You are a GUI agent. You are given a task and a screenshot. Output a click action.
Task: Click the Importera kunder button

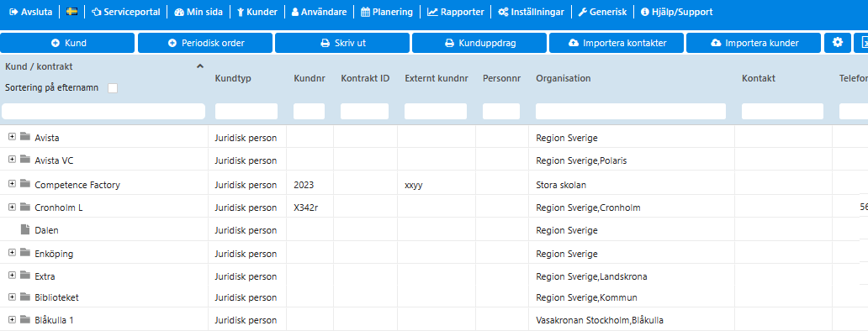click(x=754, y=43)
